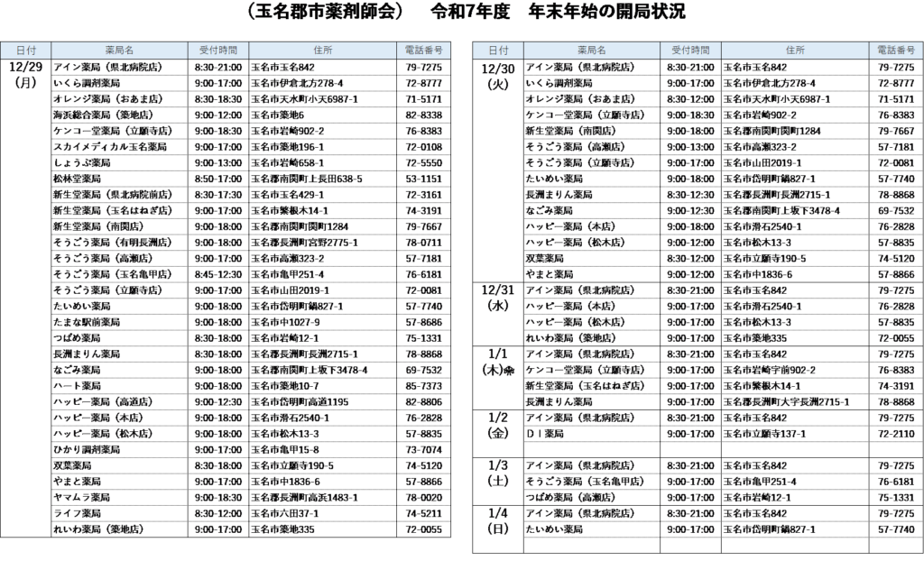The width and height of the screenshot is (924, 570).
Task: Select the 薬局名 header in the right table
Action: tap(592, 51)
